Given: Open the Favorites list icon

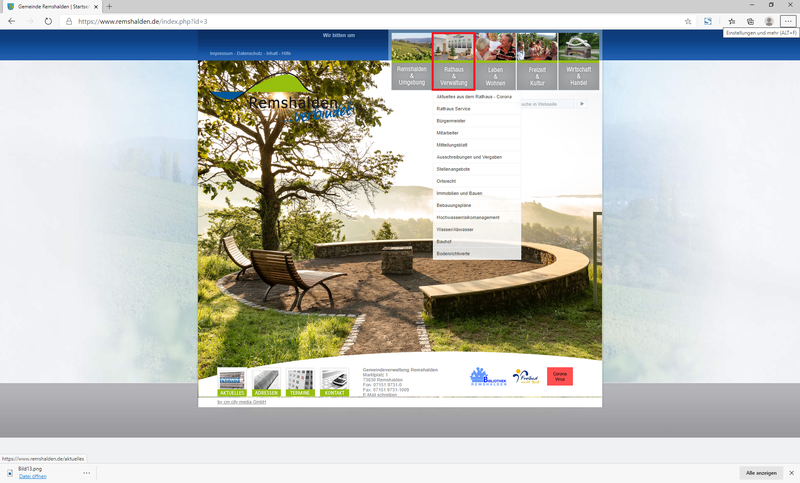Looking at the screenshot, I should point(732,21).
